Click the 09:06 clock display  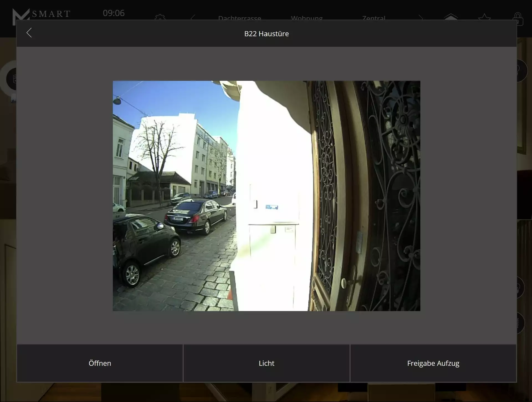point(114,13)
